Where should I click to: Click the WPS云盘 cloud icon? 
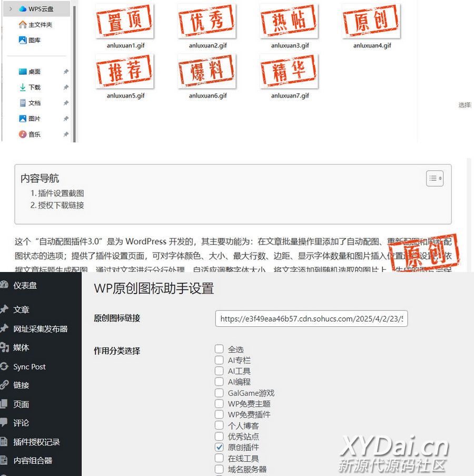coord(22,9)
